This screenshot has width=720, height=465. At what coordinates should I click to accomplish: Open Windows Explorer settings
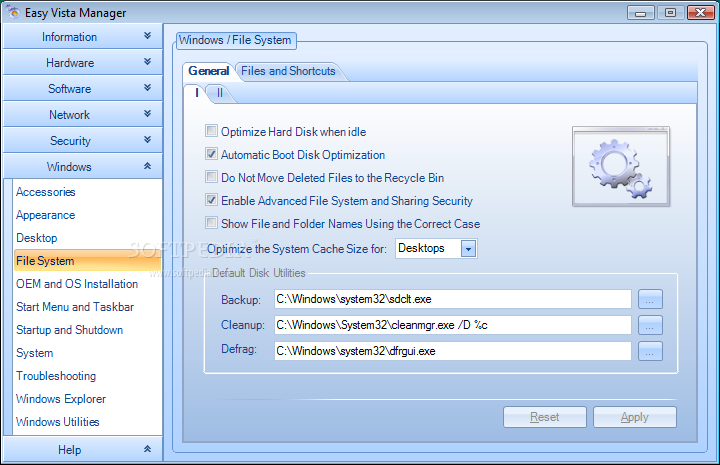[x=61, y=398]
